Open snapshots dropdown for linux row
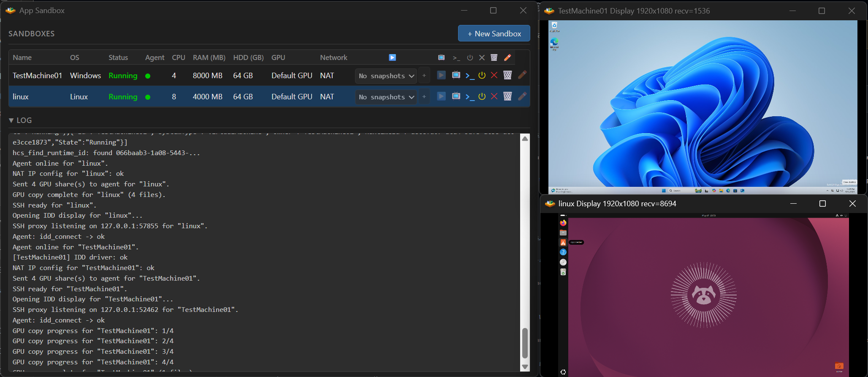 pyautogui.click(x=386, y=97)
